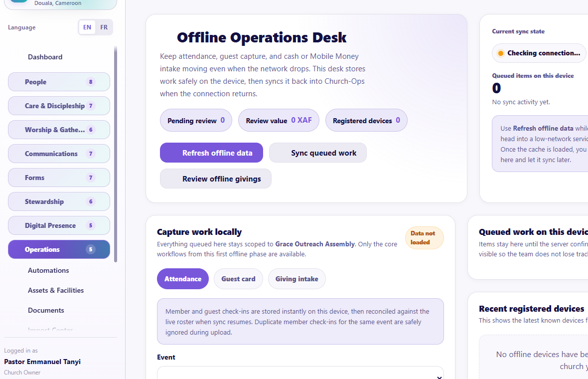This screenshot has width=588, height=379.
Task: Expand the Digital Presence group
Action: click(59, 225)
